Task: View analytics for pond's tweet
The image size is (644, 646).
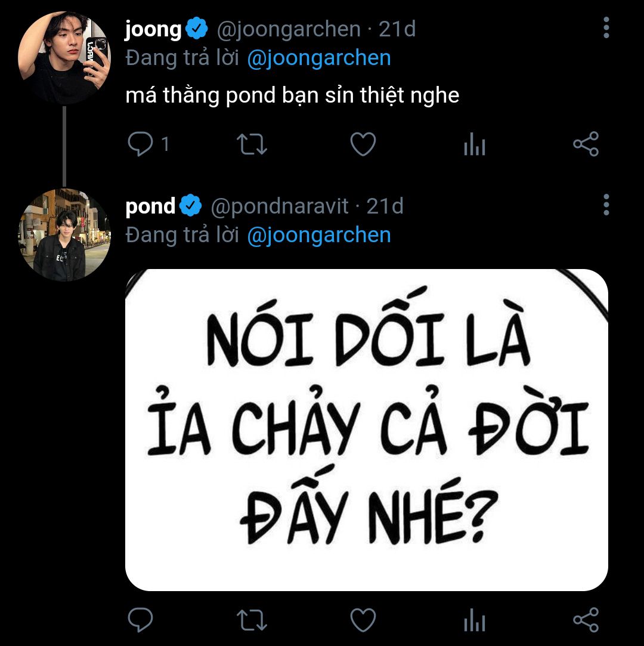Action: pos(475,621)
